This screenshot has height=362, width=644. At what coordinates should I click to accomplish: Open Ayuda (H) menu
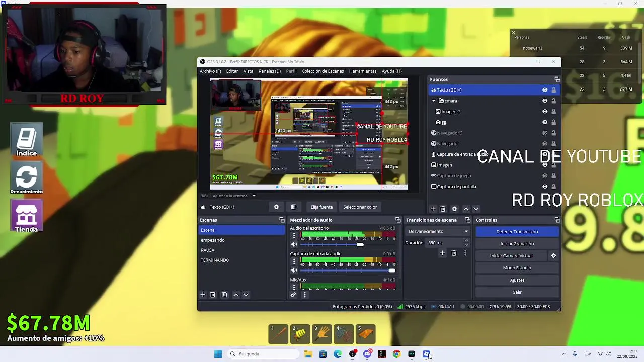point(392,71)
